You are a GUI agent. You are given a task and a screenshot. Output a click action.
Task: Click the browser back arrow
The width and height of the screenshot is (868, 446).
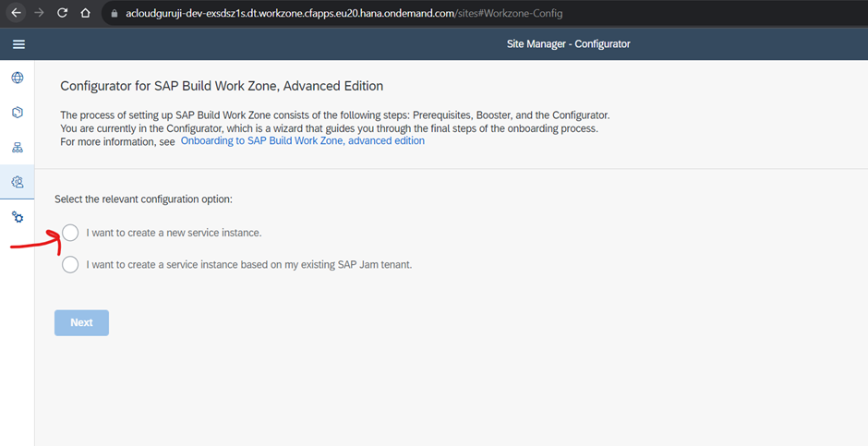16,14
